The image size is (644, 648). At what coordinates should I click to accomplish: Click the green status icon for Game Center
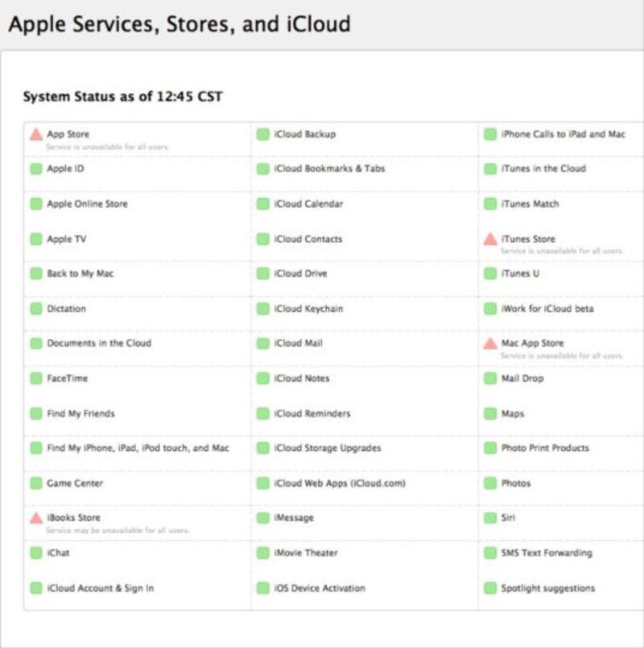[x=36, y=483]
